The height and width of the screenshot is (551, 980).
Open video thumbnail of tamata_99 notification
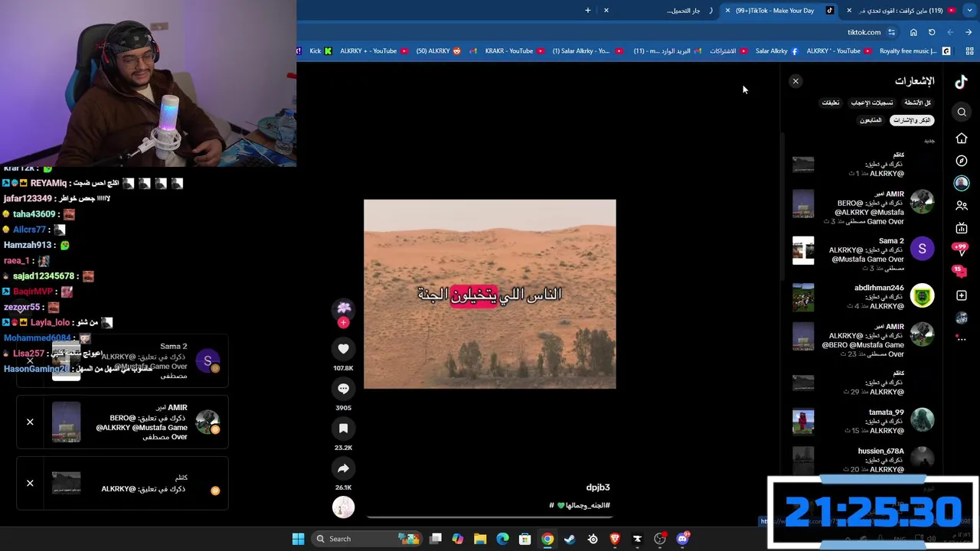click(803, 421)
